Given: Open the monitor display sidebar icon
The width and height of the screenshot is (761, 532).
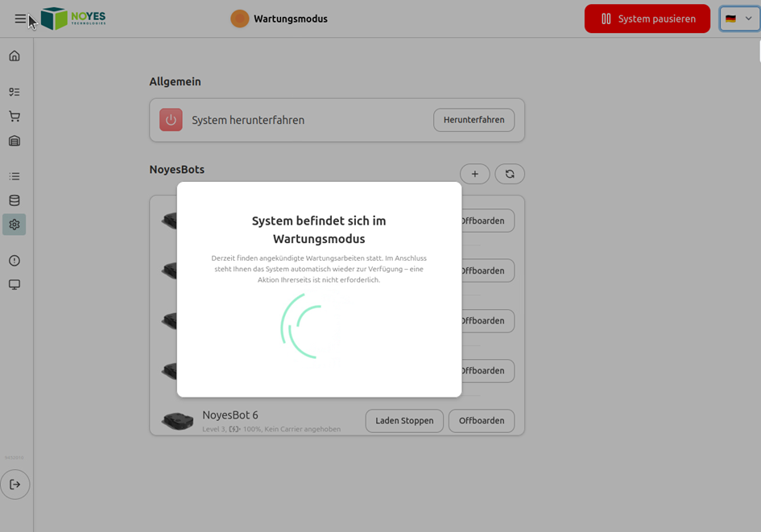Looking at the screenshot, I should click(14, 285).
